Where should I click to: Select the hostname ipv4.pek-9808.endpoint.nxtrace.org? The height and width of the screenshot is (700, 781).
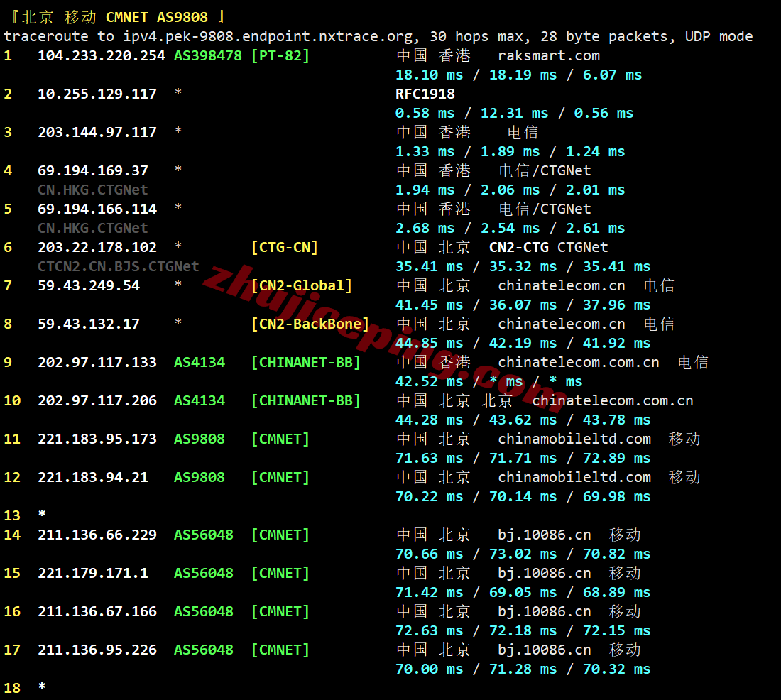point(268,36)
